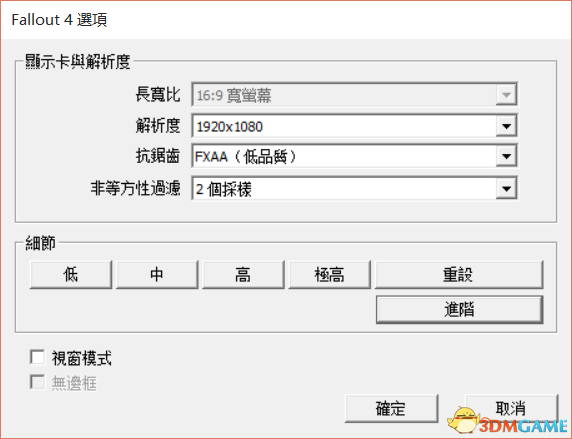Image resolution: width=572 pixels, height=439 pixels.
Task: Open the 非等方性過濾 dropdown arrow
Action: (x=506, y=189)
